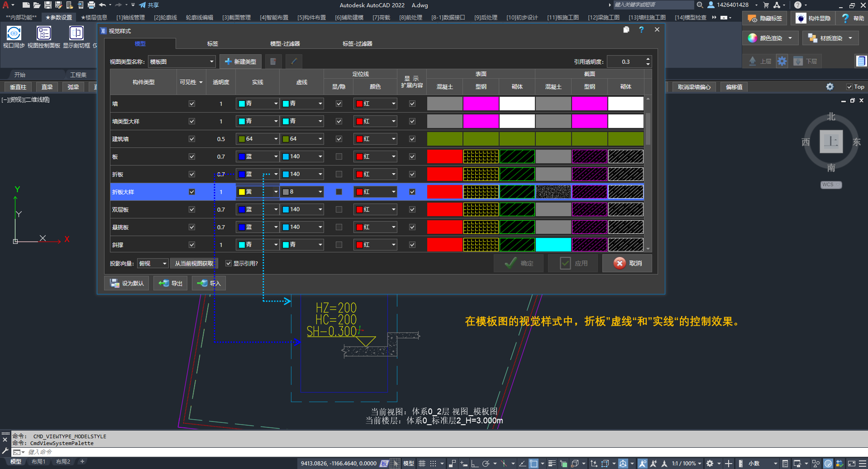Viewport: 868px width, 469px height.
Task: Click the 新建类型 new type button
Action: [x=240, y=61]
